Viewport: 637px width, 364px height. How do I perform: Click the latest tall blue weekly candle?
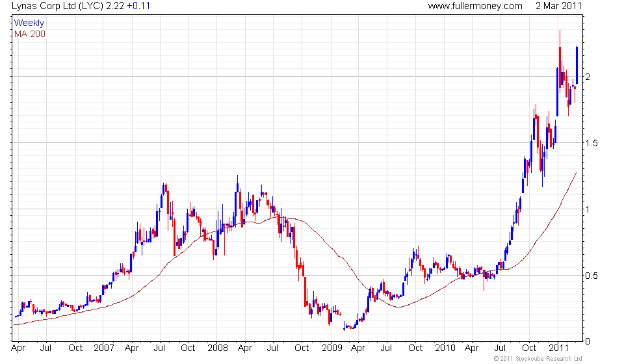click(577, 65)
